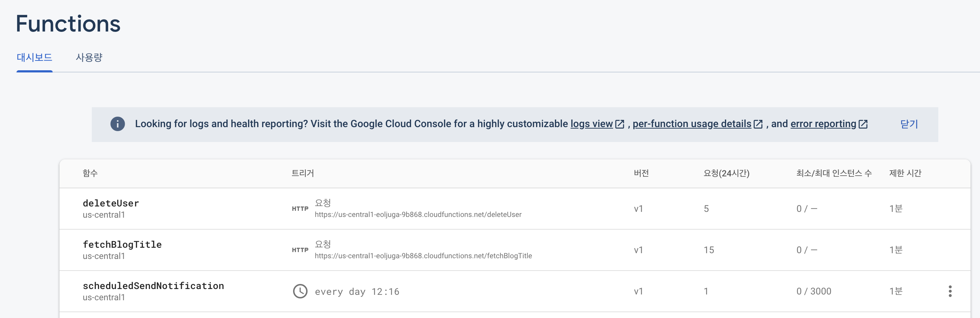Click the info icon in the banner
This screenshot has height=318, width=980.
coord(118,124)
